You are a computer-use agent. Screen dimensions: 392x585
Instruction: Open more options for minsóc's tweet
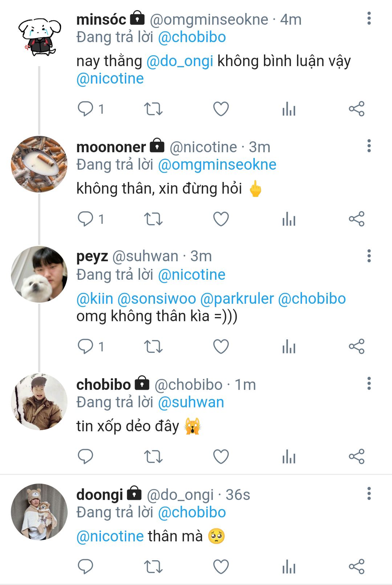pyautogui.click(x=369, y=19)
